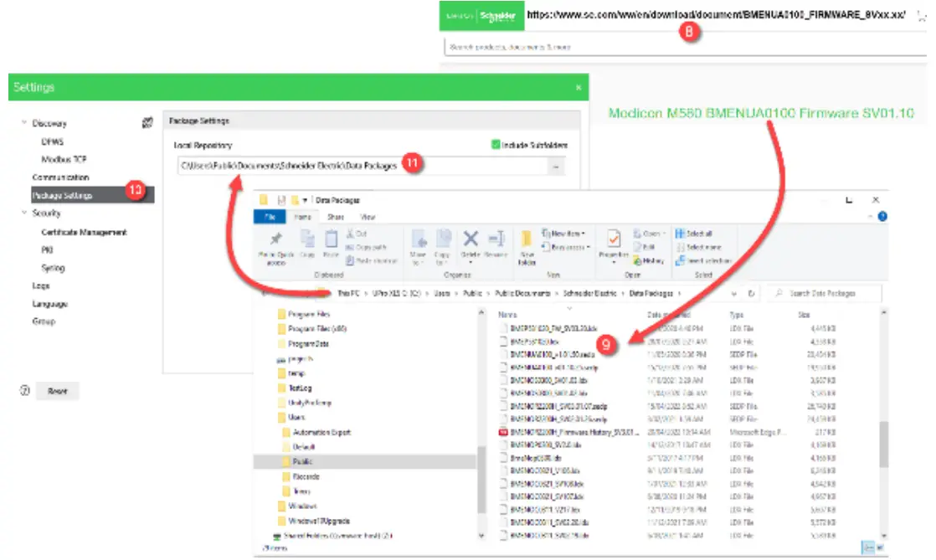This screenshot has width=936, height=560.
Task: Open the File tab in Explorer
Action: tap(270, 217)
